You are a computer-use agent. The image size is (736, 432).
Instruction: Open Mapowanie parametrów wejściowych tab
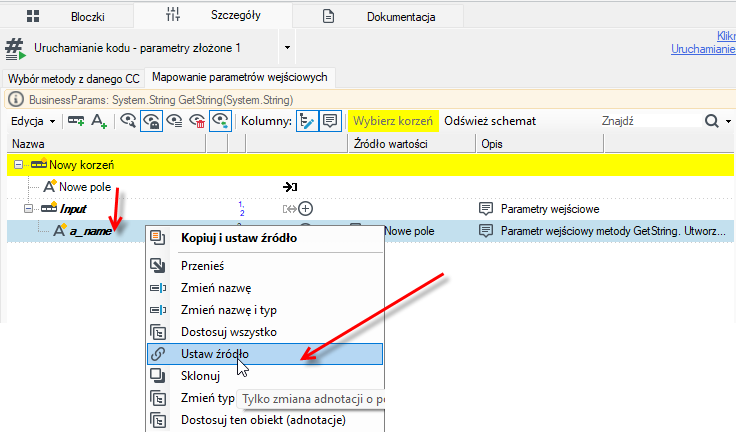(240, 77)
